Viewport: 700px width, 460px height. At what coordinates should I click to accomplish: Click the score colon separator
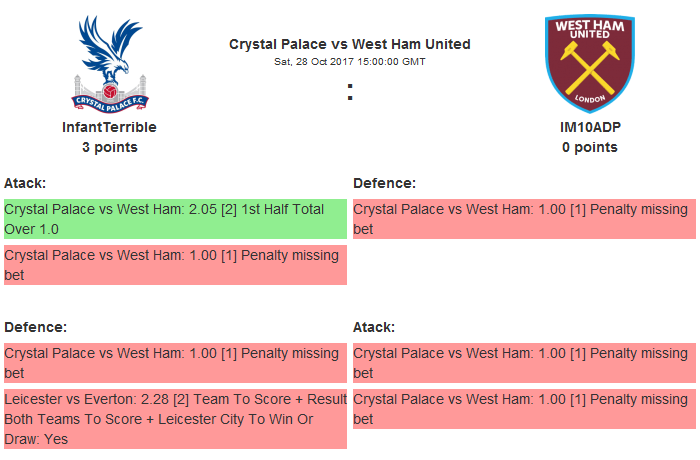350,92
